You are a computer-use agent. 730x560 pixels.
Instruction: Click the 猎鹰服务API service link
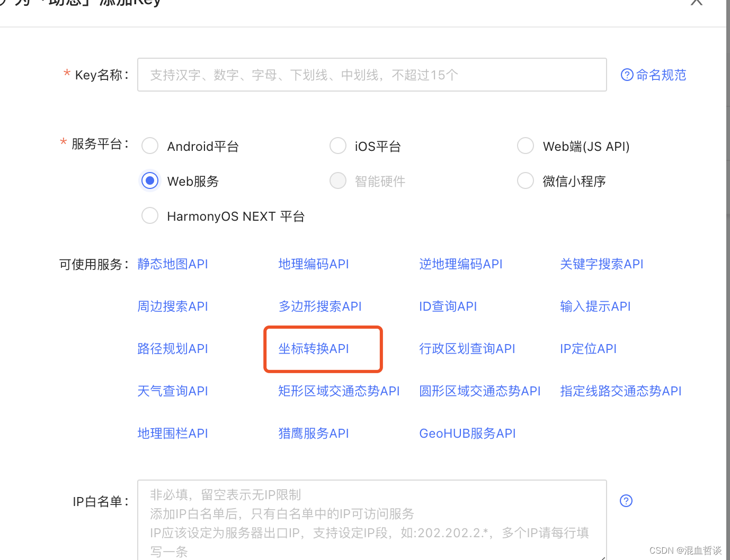[313, 433]
